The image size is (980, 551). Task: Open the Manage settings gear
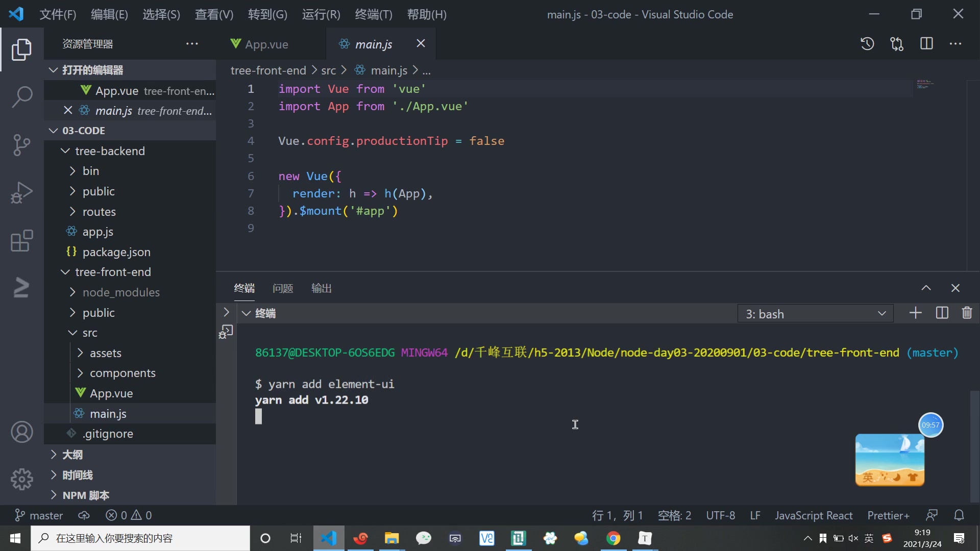click(x=21, y=479)
